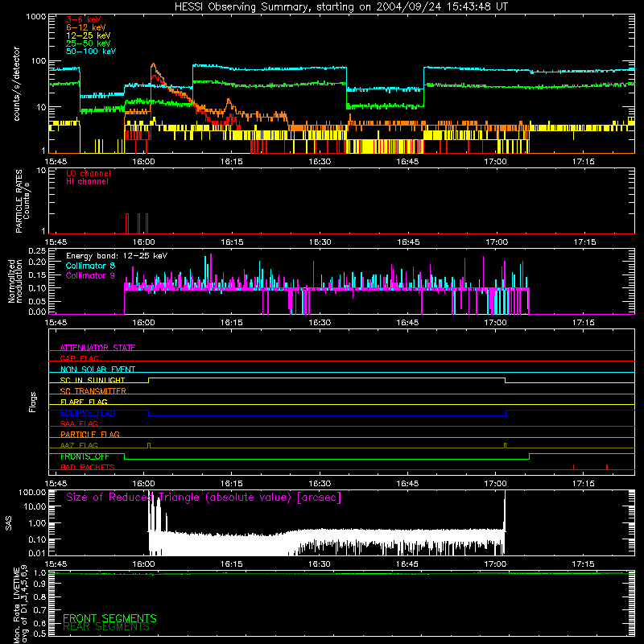Click the vertical 'Flags' panel axis title
The height and width of the screenshot is (644, 644).
(x=33, y=402)
